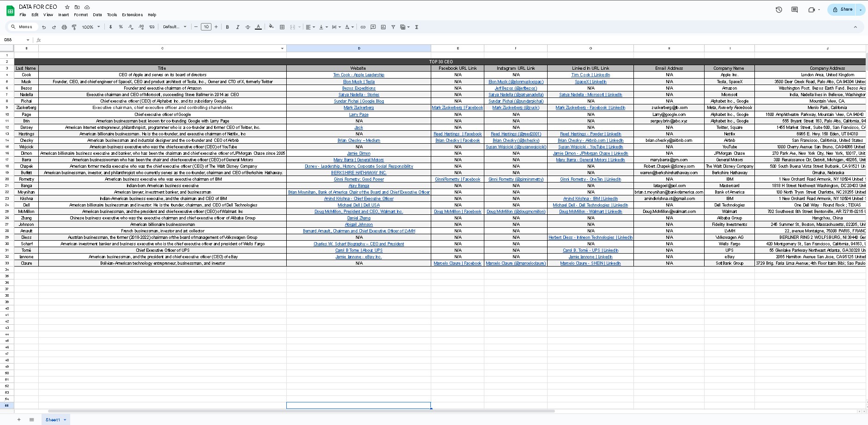Screen dimensions: 868x425
Task: Open the all sheets list
Action: (32, 419)
